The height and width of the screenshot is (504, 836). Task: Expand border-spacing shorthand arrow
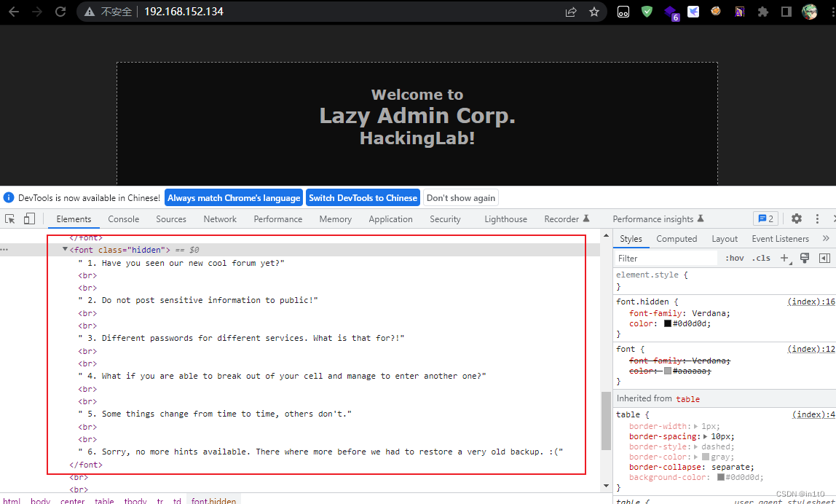pyautogui.click(x=706, y=436)
